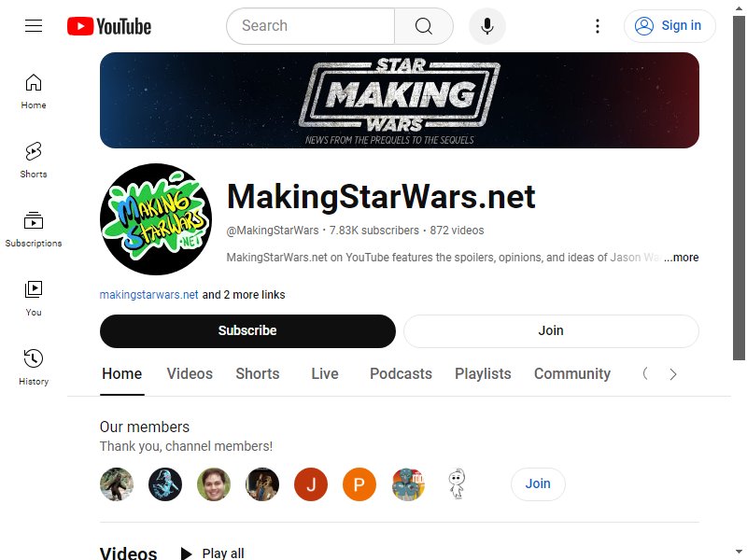Open the makingstarwars.net link
The height and width of the screenshot is (560, 747).
coord(148,295)
